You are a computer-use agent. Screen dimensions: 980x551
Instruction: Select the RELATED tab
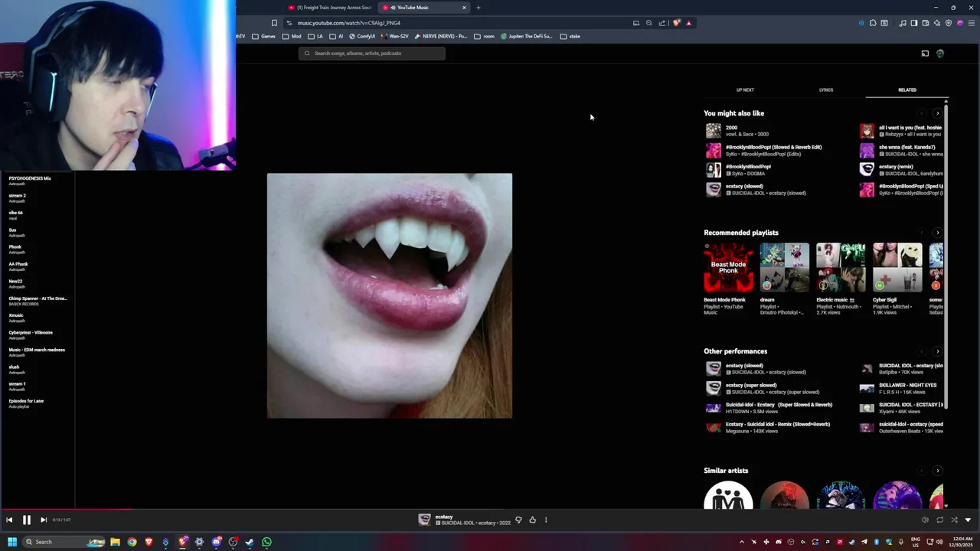[x=907, y=90]
